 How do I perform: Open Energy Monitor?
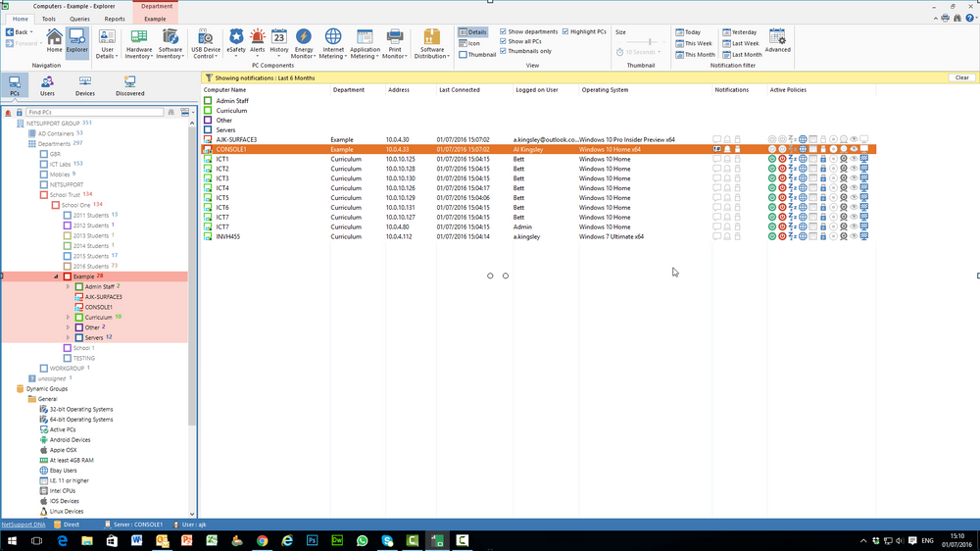304,44
